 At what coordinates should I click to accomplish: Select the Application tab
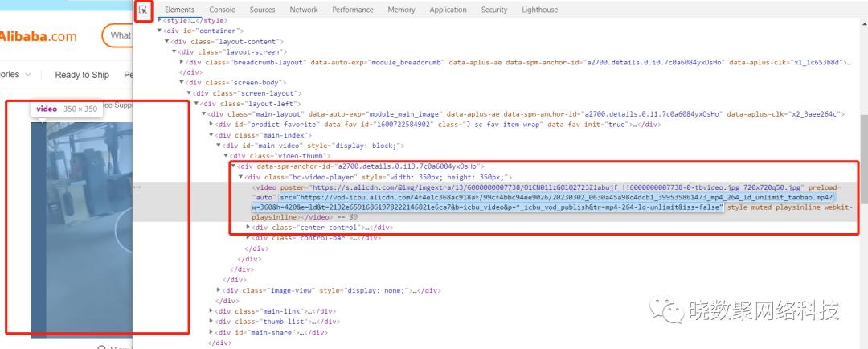point(448,10)
